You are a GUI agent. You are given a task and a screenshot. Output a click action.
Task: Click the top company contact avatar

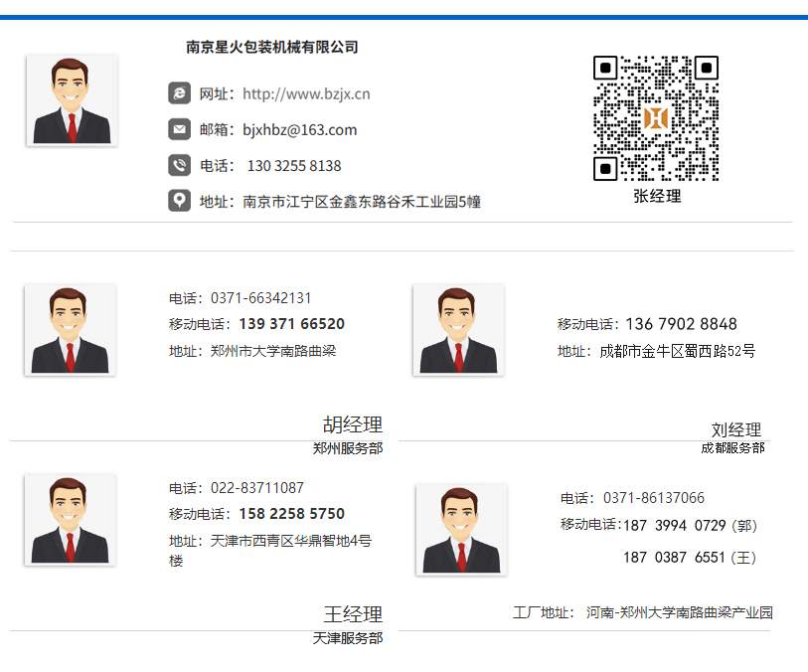pos(71,100)
